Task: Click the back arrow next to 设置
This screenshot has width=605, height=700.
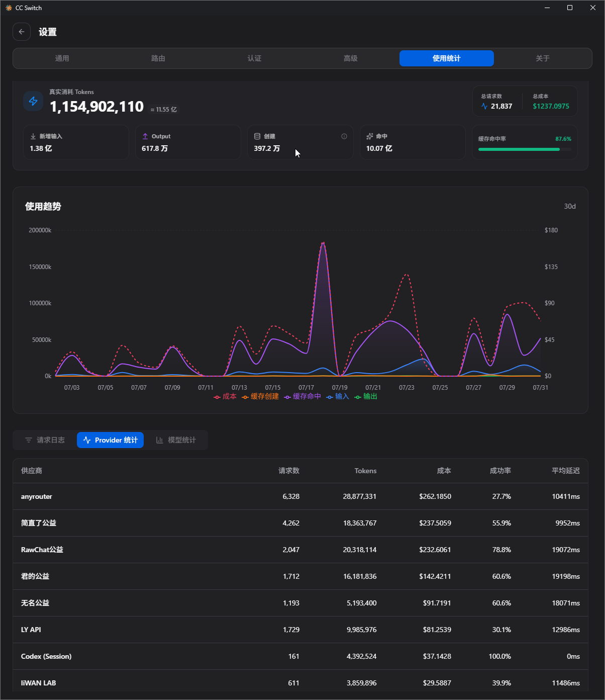Action: pos(22,32)
